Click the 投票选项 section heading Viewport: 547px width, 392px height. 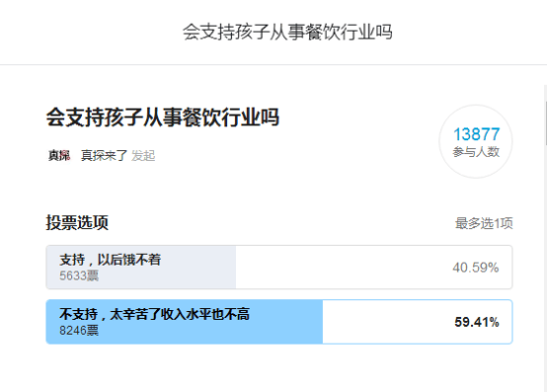coord(77,222)
